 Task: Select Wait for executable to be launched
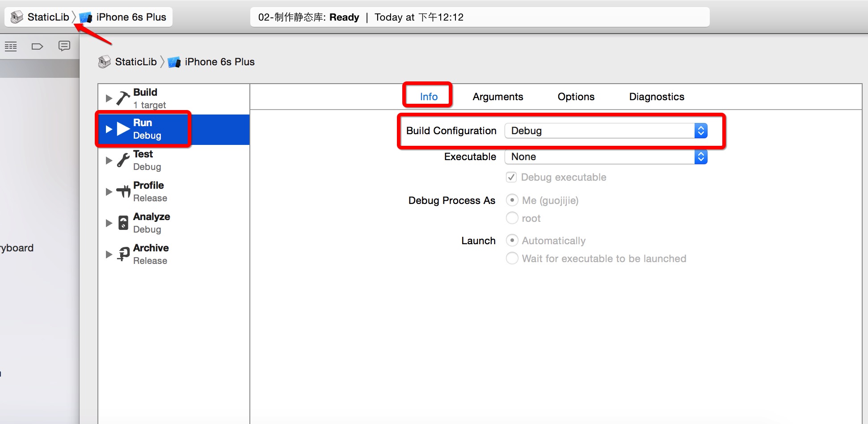[512, 258]
